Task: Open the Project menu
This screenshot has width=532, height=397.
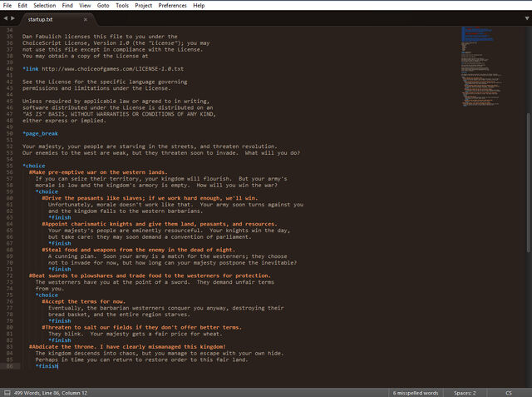Action: [144, 6]
